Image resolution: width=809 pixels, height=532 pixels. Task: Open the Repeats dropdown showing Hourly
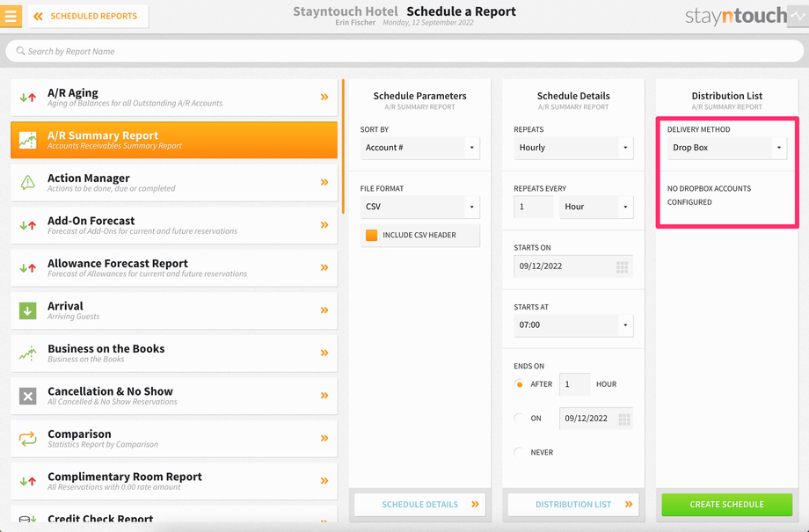click(x=573, y=148)
